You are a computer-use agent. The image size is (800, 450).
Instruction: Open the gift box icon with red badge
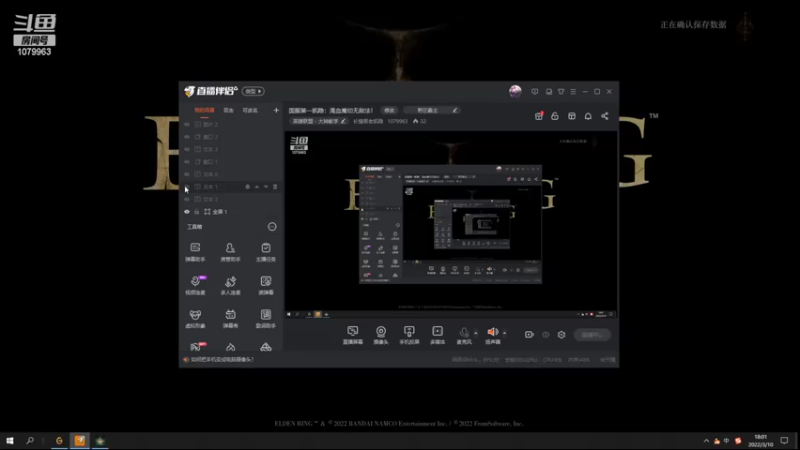pos(539,116)
